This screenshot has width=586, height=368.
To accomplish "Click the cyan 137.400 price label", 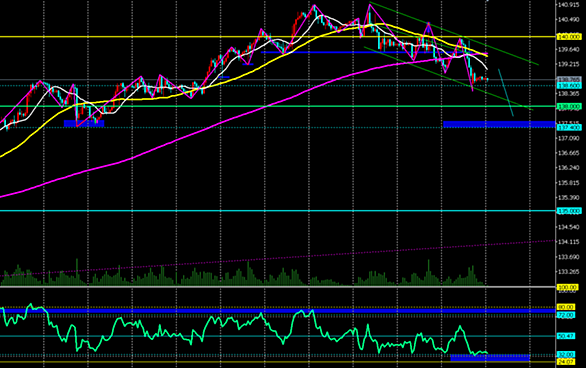I will click(x=568, y=128).
